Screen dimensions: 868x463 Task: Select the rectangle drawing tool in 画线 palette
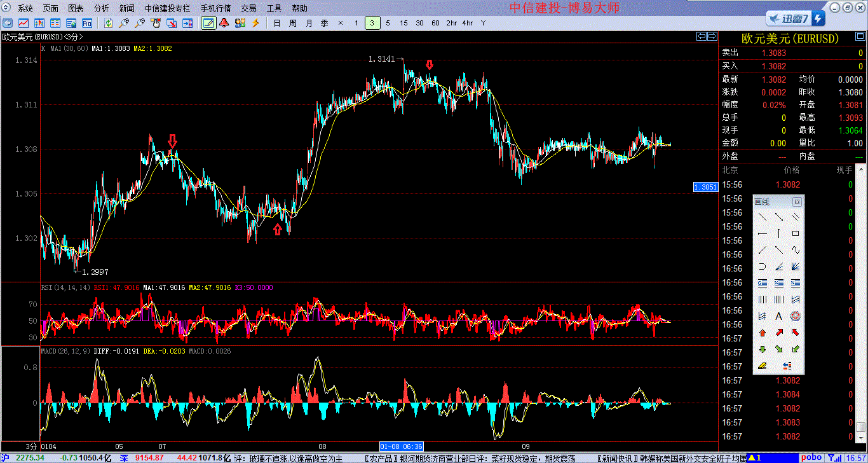(795, 233)
